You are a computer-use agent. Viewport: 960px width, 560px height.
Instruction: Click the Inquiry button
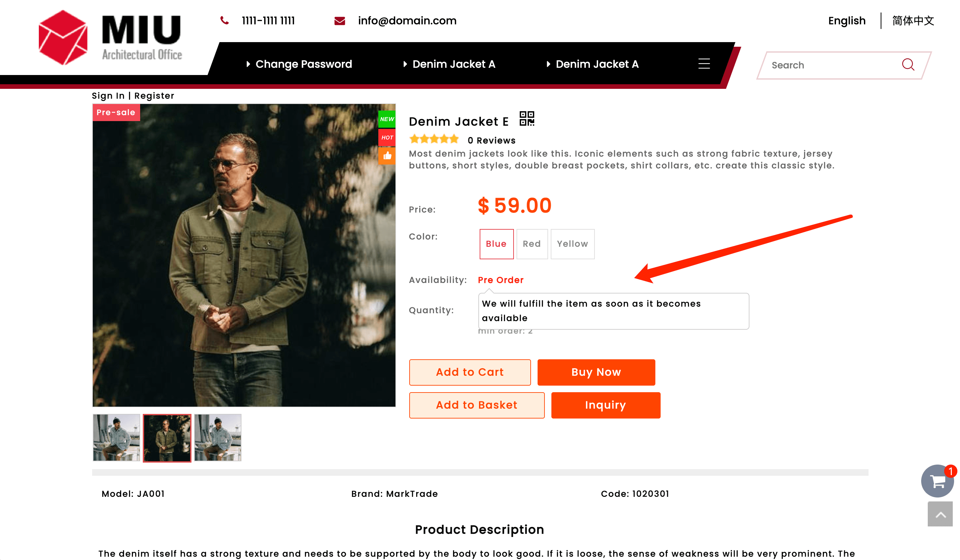click(x=605, y=405)
